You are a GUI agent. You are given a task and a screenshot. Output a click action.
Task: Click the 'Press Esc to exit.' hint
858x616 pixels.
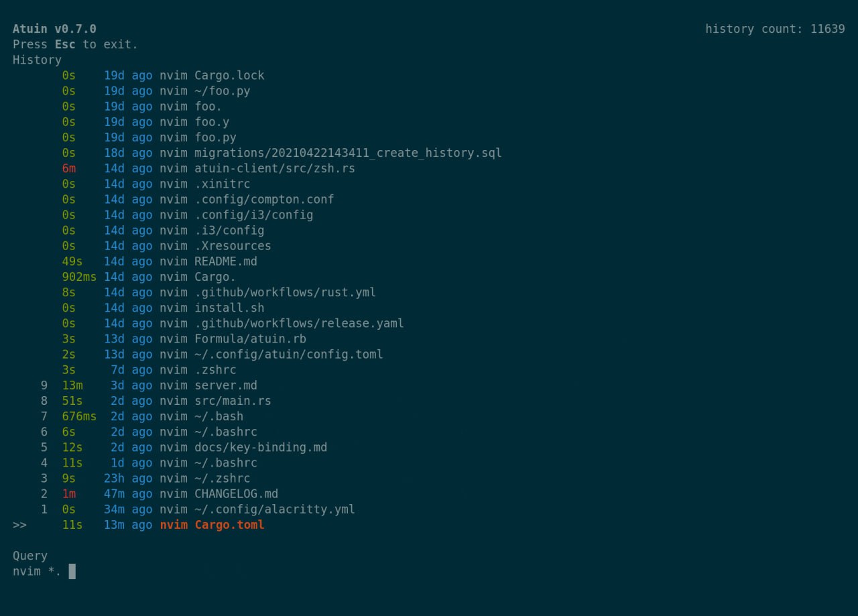[75, 44]
